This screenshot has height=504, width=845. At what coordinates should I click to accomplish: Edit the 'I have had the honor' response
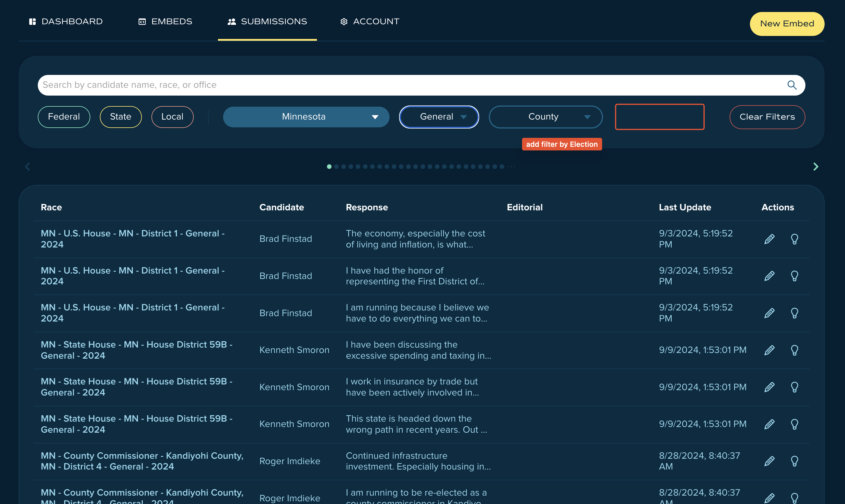point(769,276)
